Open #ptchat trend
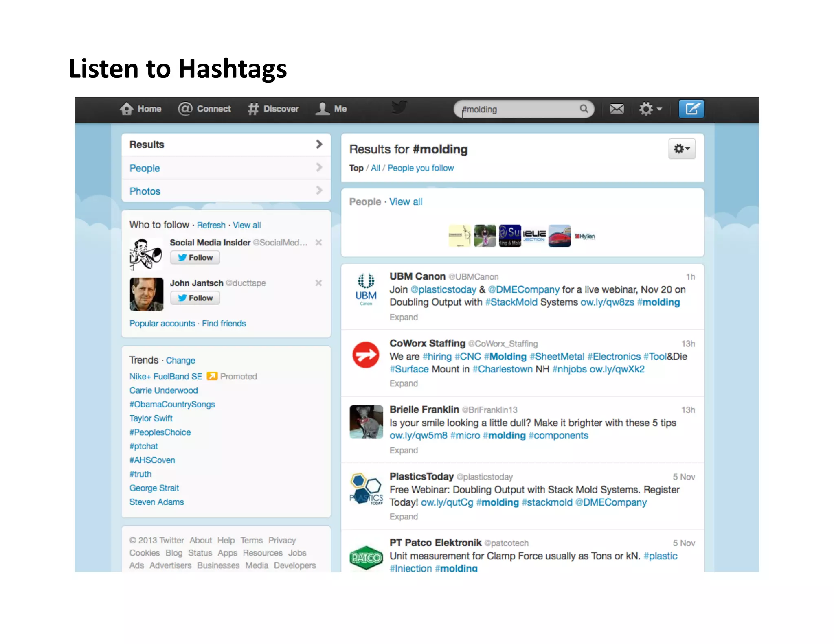 pos(143,446)
